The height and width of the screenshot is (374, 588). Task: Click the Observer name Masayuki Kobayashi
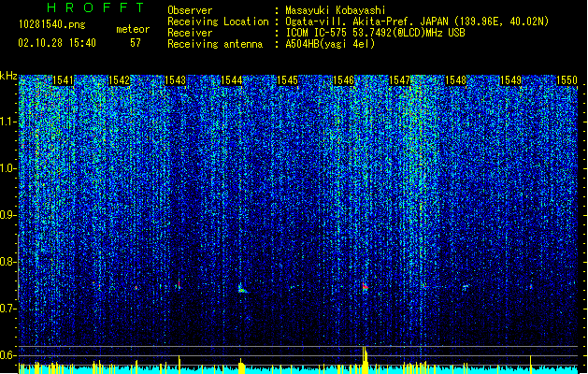(336, 10)
